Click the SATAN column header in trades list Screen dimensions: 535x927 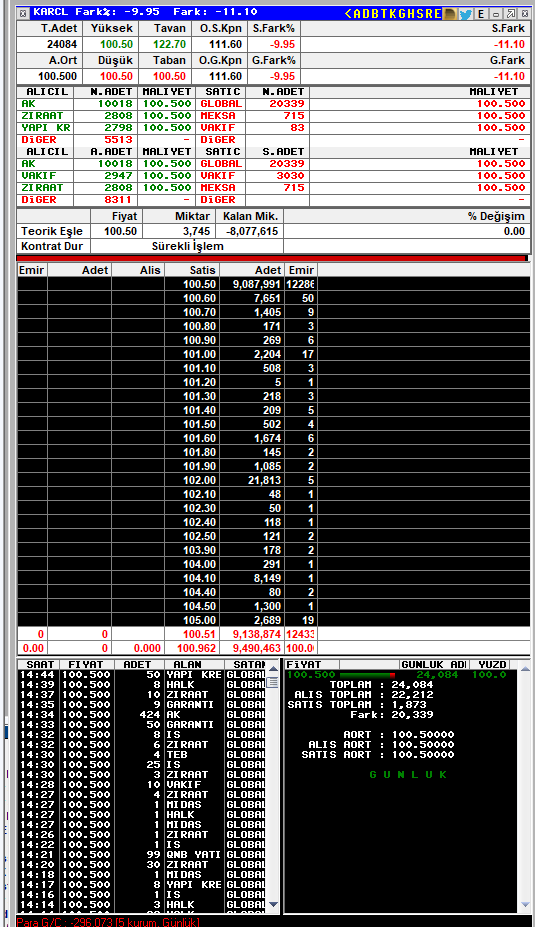pyautogui.click(x=247, y=665)
